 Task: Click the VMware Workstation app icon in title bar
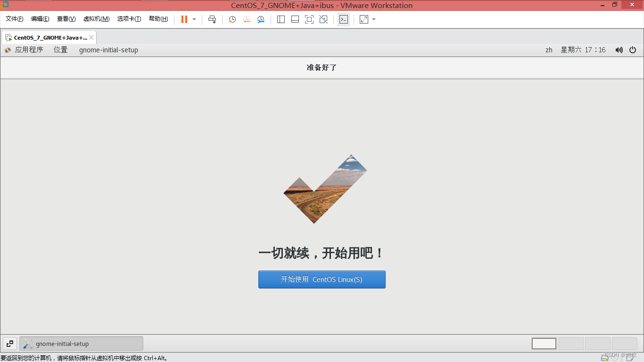pos(5,5)
